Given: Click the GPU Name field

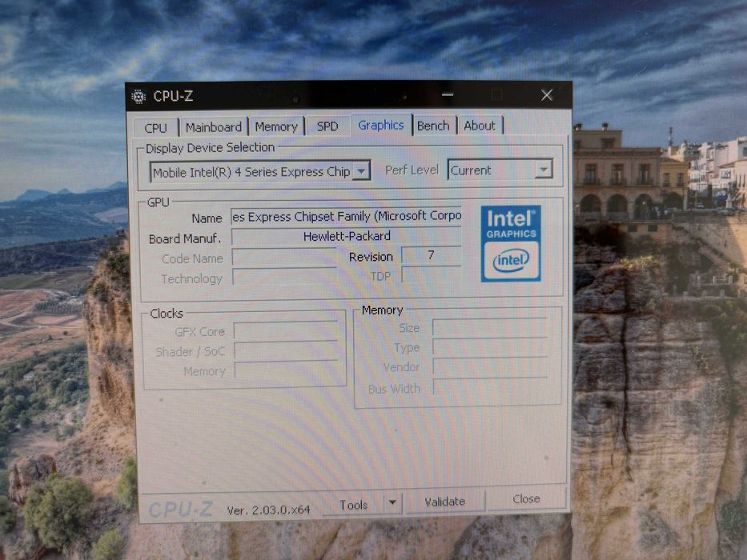Looking at the screenshot, I should [347, 216].
